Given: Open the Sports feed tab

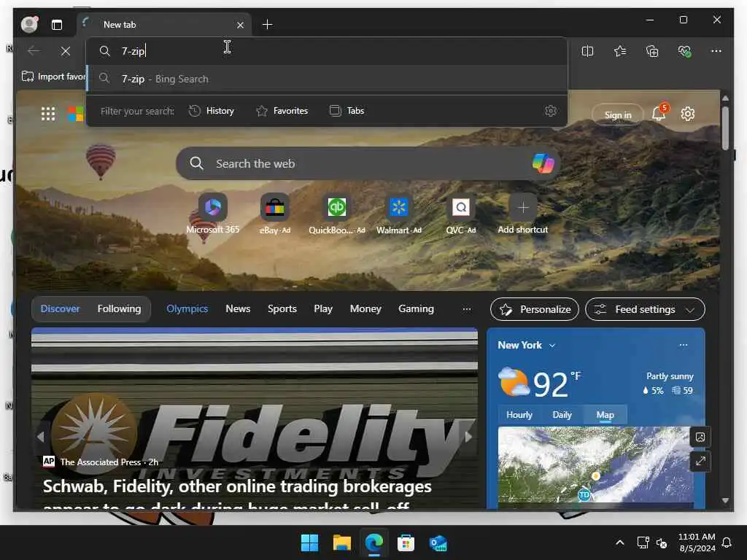Looking at the screenshot, I should [282, 309].
